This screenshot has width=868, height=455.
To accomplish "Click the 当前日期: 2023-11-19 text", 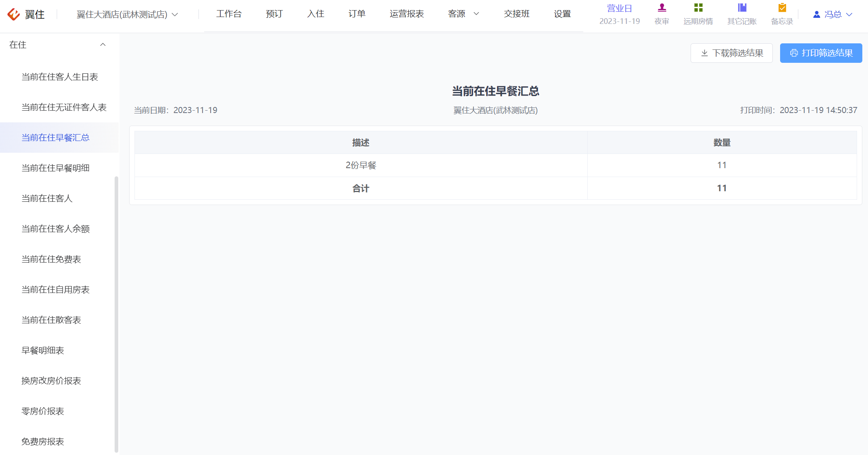I will tap(176, 110).
